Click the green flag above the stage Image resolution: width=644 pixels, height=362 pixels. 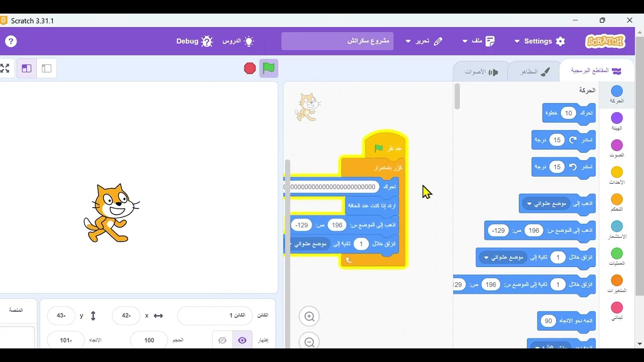269,68
